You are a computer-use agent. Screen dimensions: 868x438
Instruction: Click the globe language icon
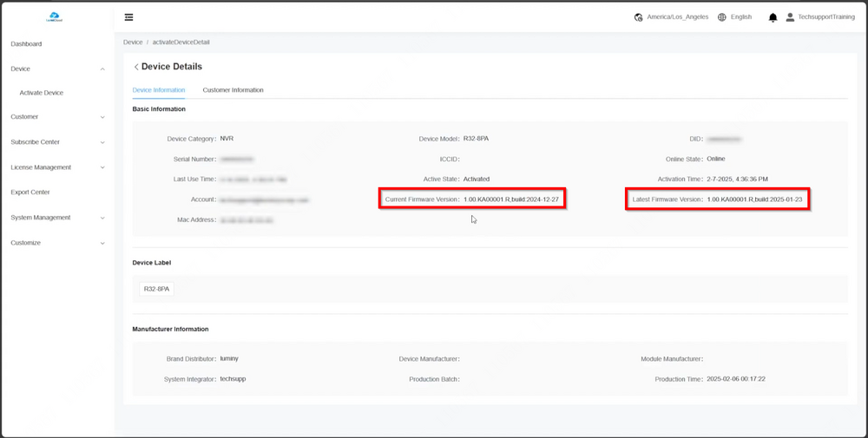point(722,17)
